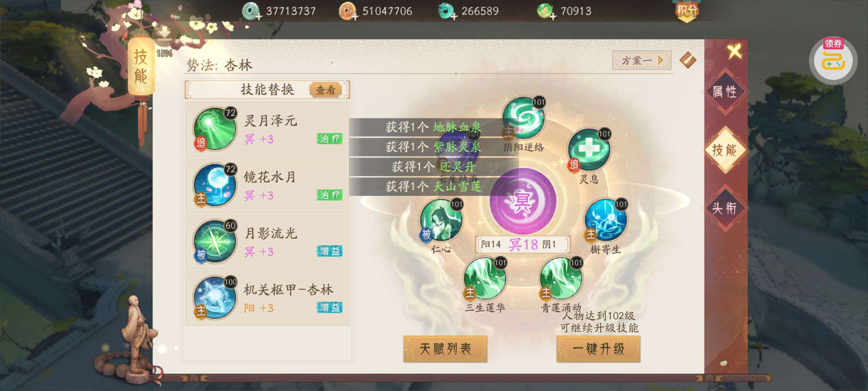
Task: Switch to the 头衔 side tab
Action: (x=725, y=208)
